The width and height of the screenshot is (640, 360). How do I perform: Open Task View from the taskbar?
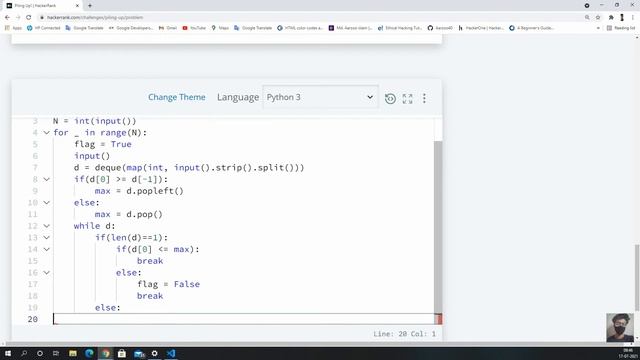[56, 353]
